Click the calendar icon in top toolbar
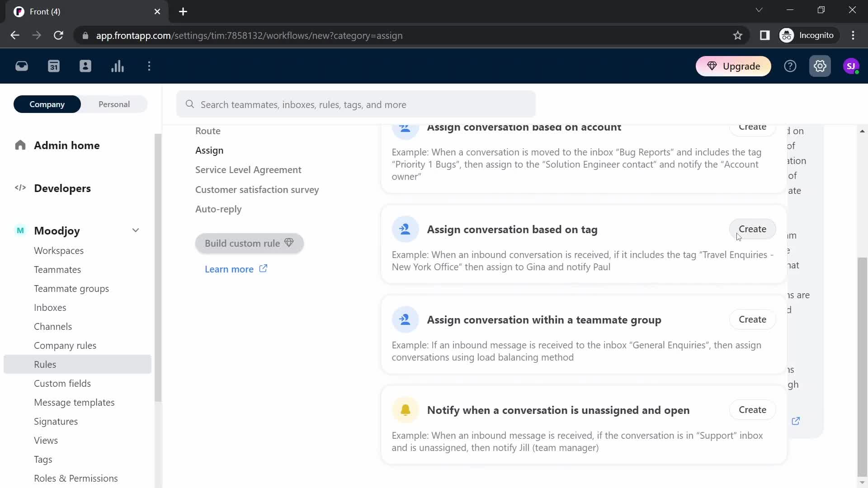 tap(54, 66)
